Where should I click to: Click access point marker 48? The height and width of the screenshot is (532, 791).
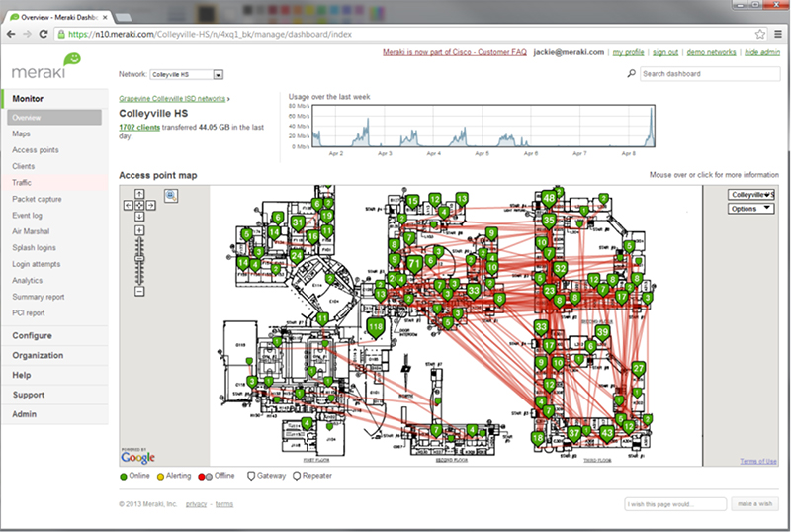549,199
